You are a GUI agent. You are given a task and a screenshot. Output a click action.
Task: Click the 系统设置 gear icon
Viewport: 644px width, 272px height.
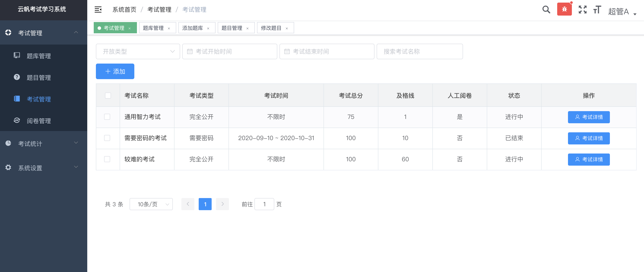[8, 167]
